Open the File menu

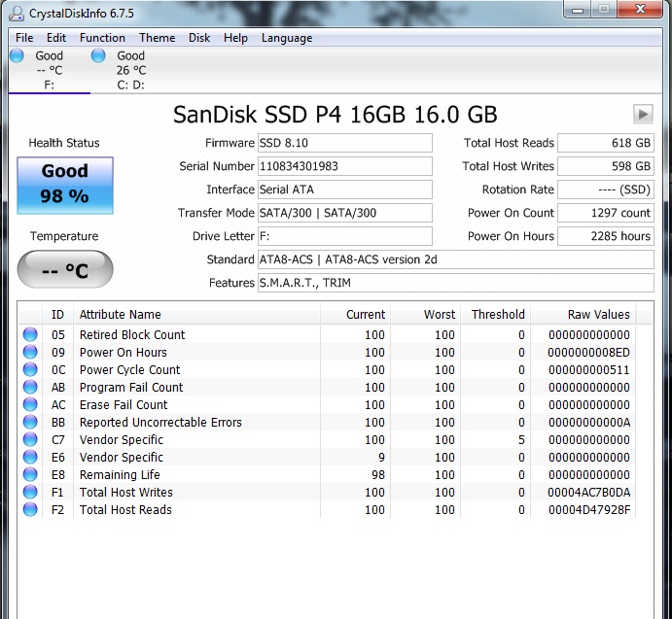(x=24, y=38)
